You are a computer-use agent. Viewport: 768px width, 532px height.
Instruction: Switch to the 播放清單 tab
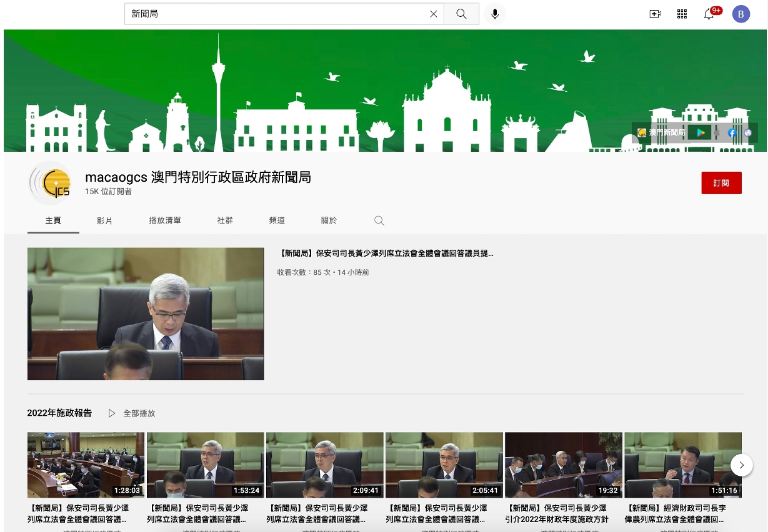165,220
